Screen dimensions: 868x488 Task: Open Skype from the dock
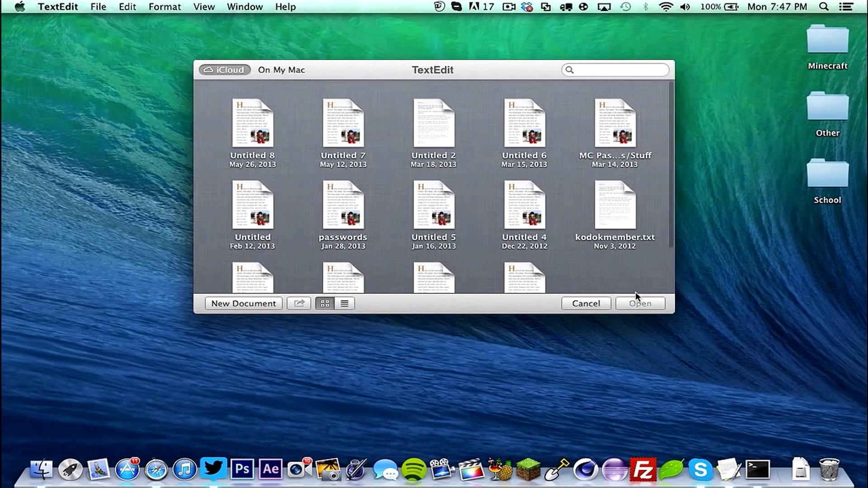[x=700, y=470]
